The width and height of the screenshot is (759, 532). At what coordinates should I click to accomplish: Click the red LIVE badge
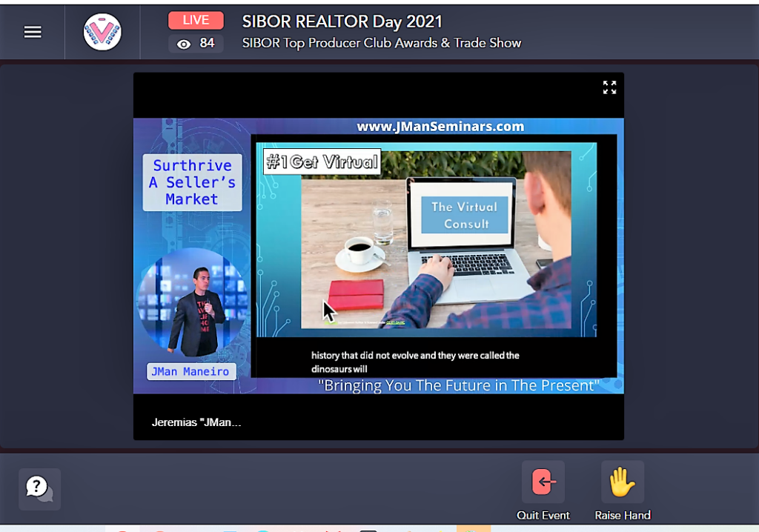pos(196,20)
